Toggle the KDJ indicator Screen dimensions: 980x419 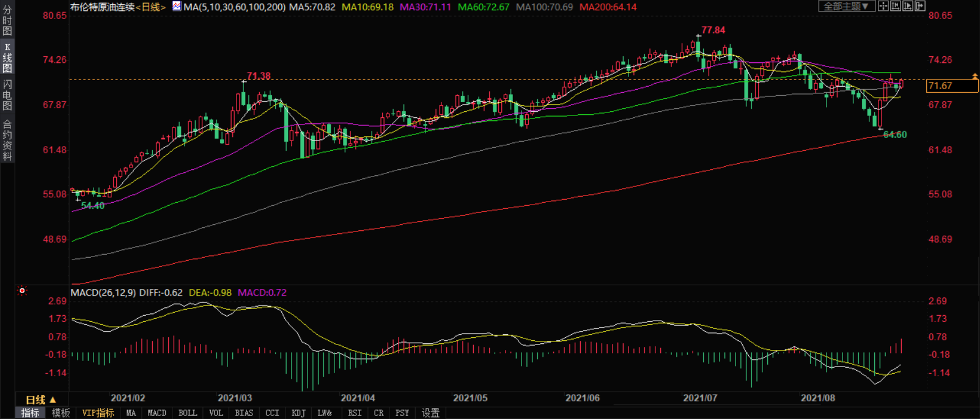(x=298, y=413)
